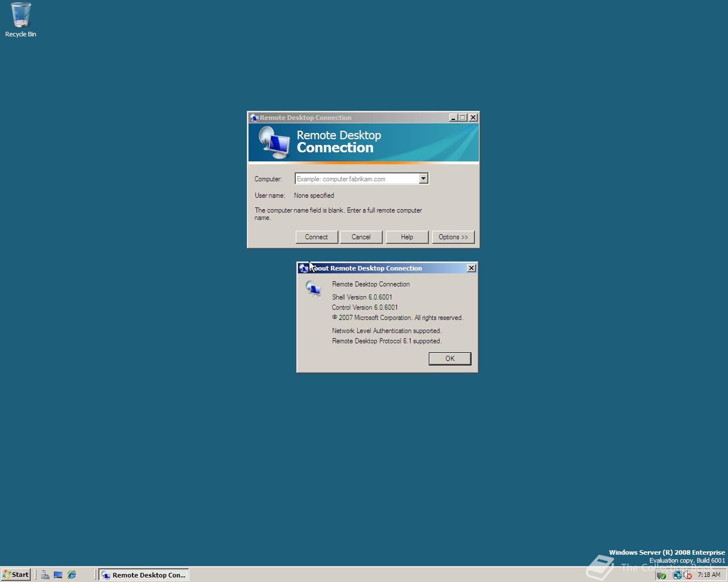
Task: Show the 7:18 AM system clock
Action: pyautogui.click(x=709, y=575)
